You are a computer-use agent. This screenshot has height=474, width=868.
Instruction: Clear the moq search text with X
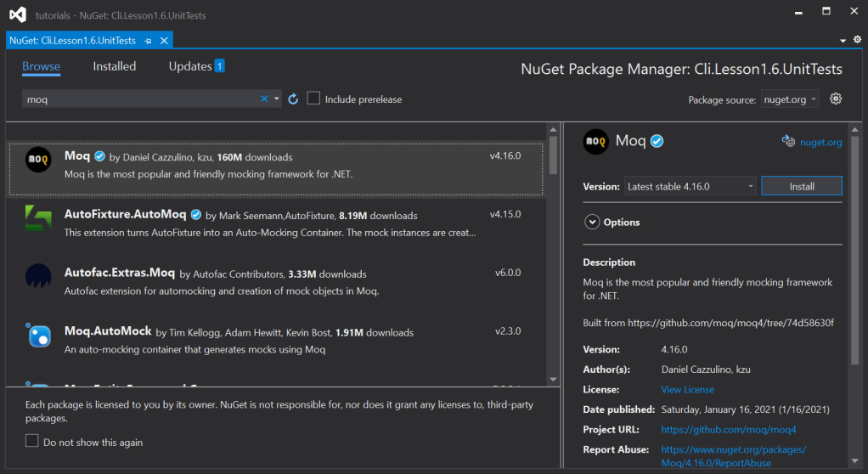264,99
